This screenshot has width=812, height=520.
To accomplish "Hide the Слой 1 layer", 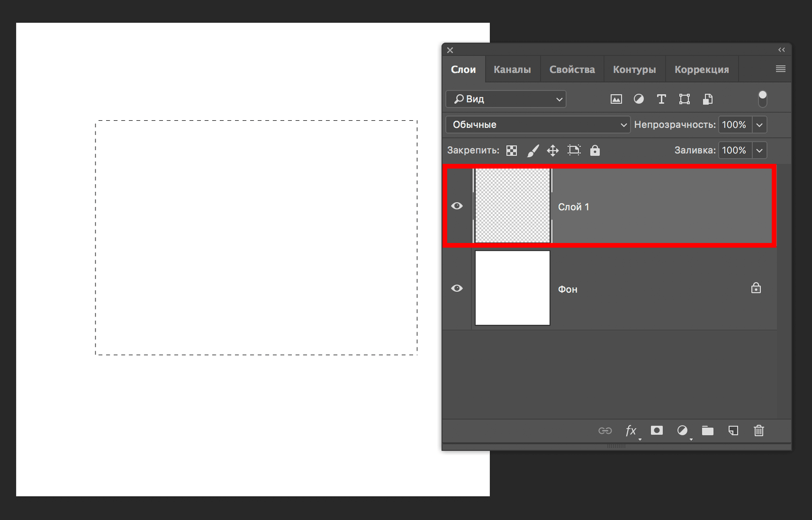I will [457, 206].
